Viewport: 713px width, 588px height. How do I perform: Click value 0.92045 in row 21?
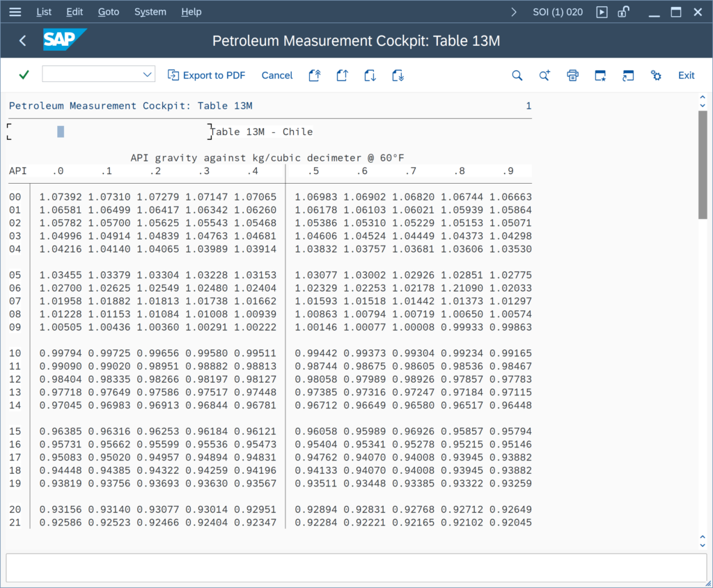click(x=510, y=523)
